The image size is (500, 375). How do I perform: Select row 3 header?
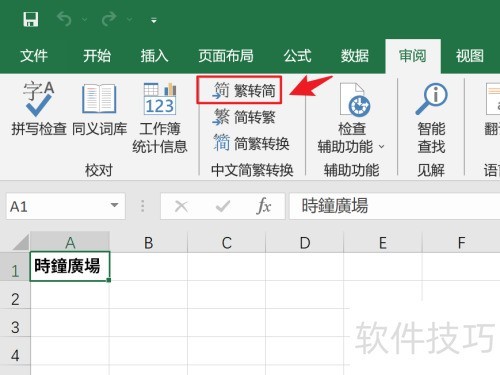(x=15, y=323)
